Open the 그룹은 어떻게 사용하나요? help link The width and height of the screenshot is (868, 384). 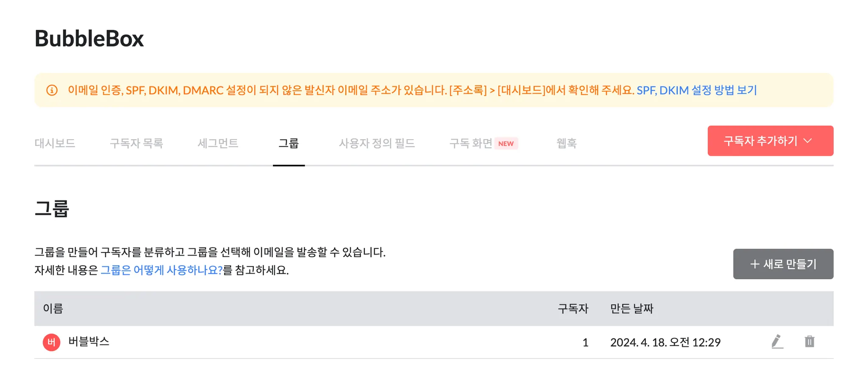[161, 270]
